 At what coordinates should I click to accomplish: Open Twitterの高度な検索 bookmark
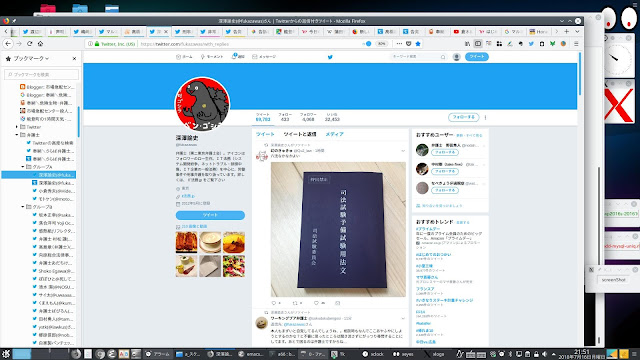(x=50, y=143)
